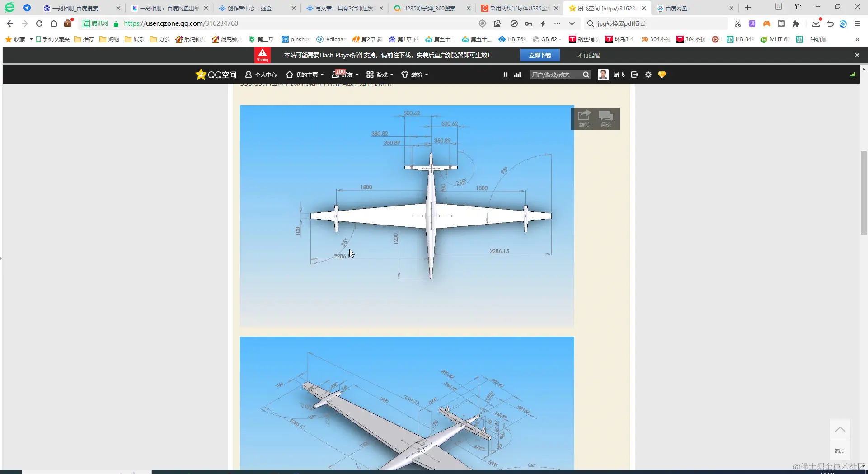The image size is (868, 474).
Task: Click the yellow diamond privilege icon
Action: [x=662, y=74]
